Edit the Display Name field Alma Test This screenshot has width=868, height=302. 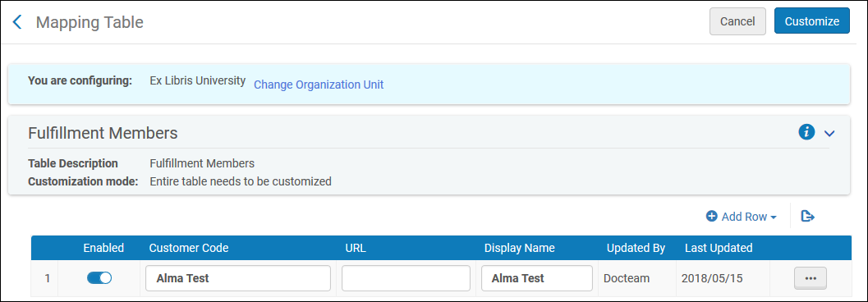[537, 278]
